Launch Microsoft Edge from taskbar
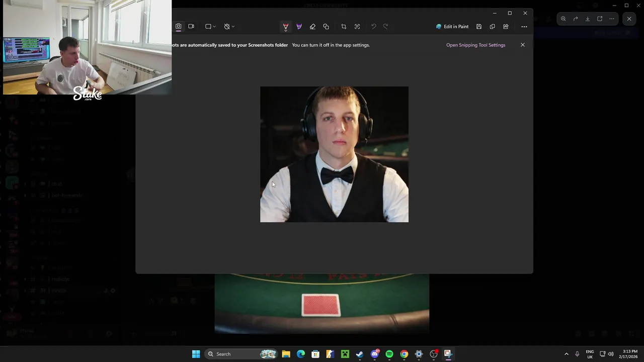This screenshot has width=644, height=362. [x=301, y=354]
